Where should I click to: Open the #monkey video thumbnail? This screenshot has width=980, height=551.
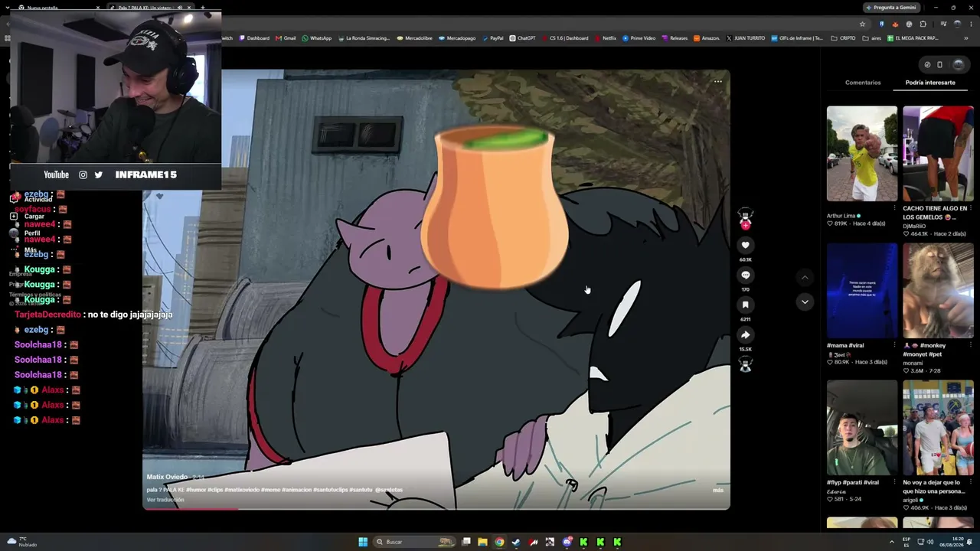tap(938, 291)
